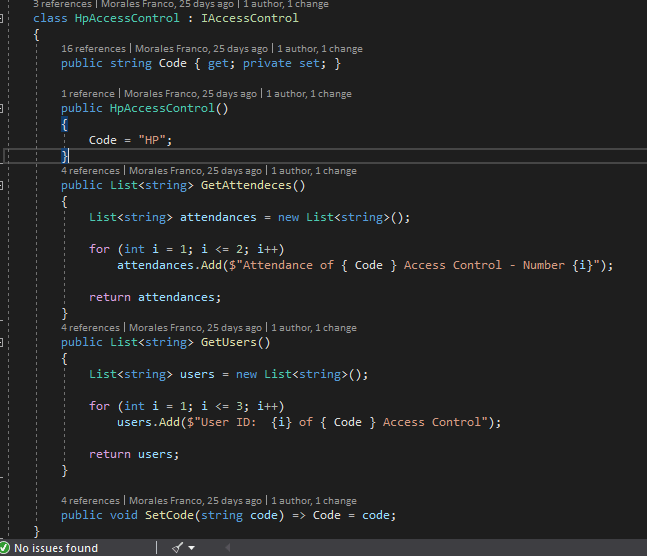Click the green No issues found checkmark icon
Screen dimensions: 647x556
[x=4, y=548]
